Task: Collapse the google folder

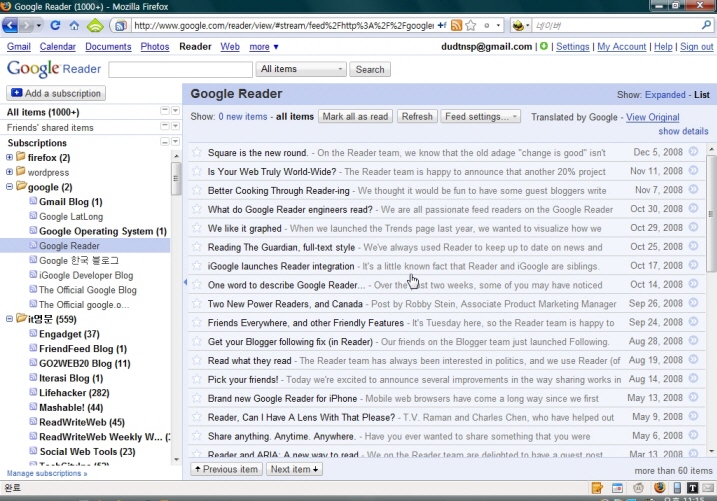Action: [x=9, y=187]
